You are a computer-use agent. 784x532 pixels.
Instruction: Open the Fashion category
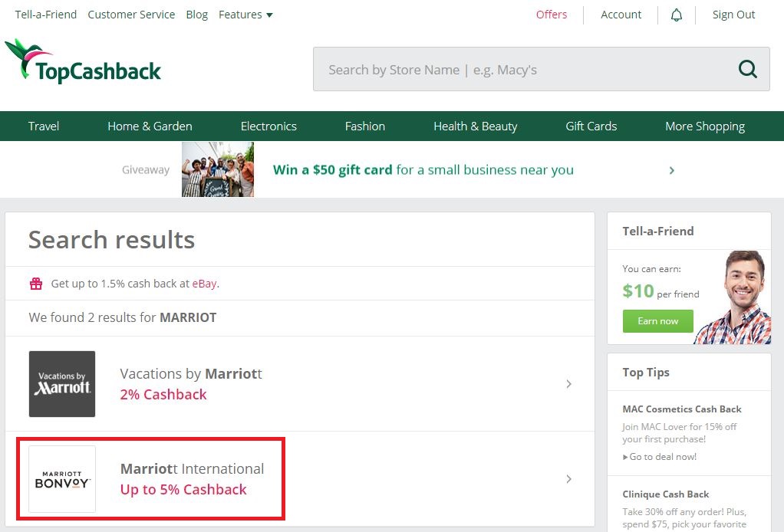pos(365,126)
